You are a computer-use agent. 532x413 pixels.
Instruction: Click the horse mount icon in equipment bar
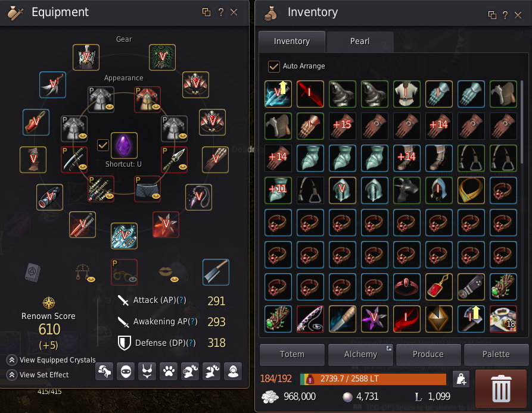(x=104, y=372)
